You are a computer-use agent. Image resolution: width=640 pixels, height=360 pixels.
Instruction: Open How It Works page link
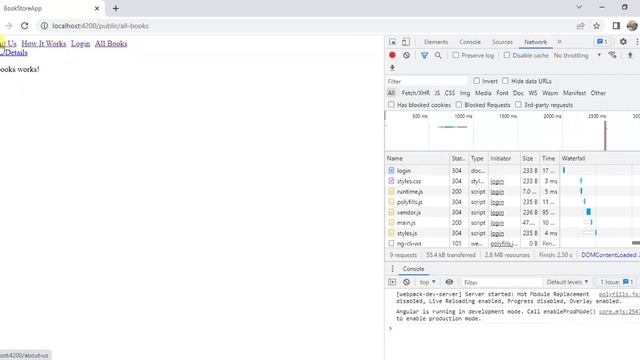(44, 44)
